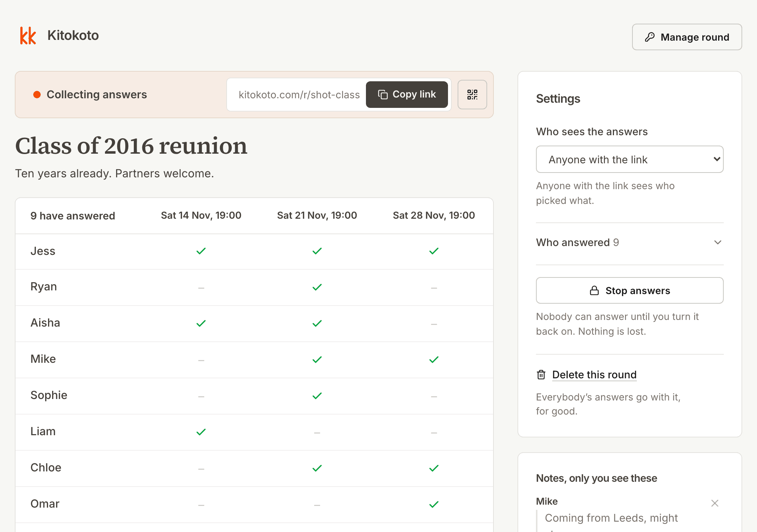This screenshot has width=757, height=532.
Task: Click Sophie's dash for Sat 28 Nov
Action: [434, 396]
